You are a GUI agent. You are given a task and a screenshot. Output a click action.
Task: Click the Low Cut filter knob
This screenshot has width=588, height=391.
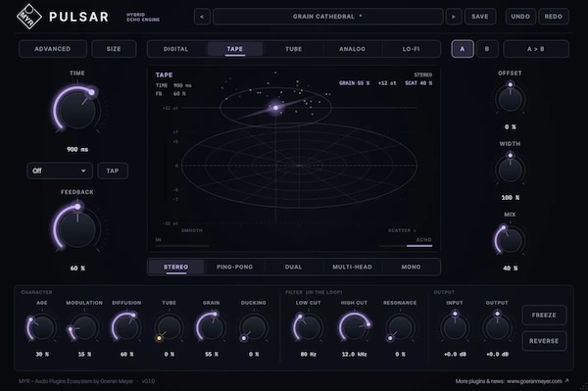tap(308, 327)
